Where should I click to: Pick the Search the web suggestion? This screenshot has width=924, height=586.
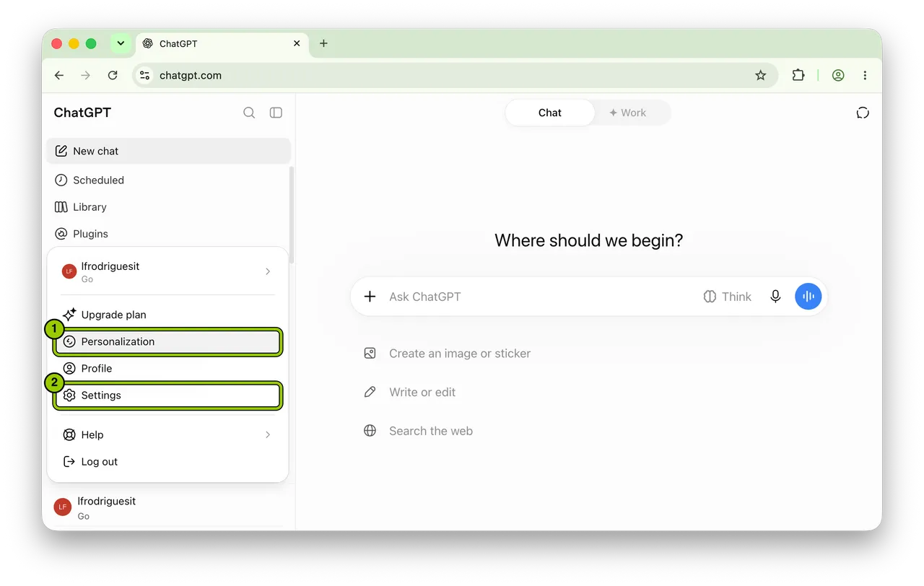click(419, 431)
